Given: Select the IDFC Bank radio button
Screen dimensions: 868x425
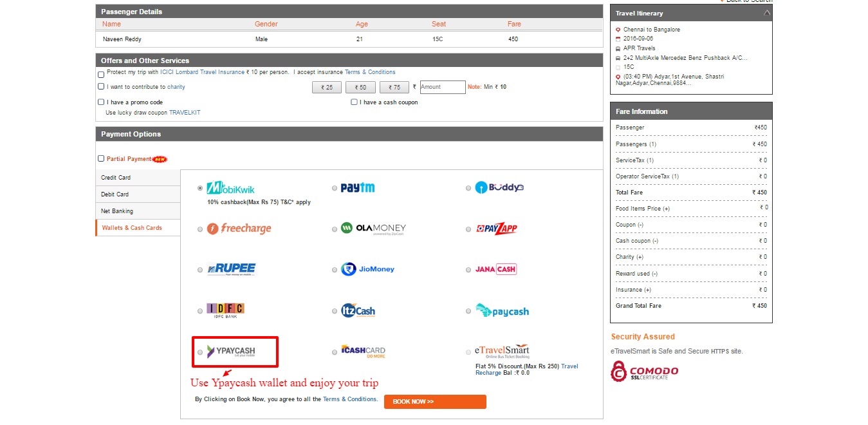Looking at the screenshot, I should tap(200, 311).
